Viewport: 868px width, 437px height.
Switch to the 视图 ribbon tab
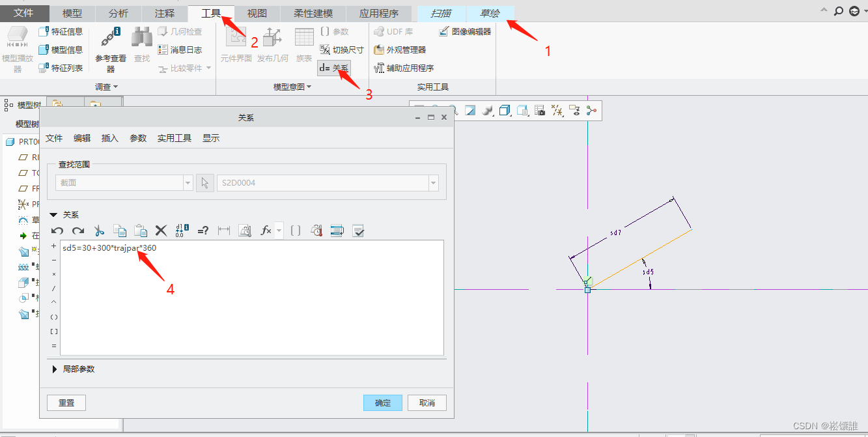tap(257, 14)
